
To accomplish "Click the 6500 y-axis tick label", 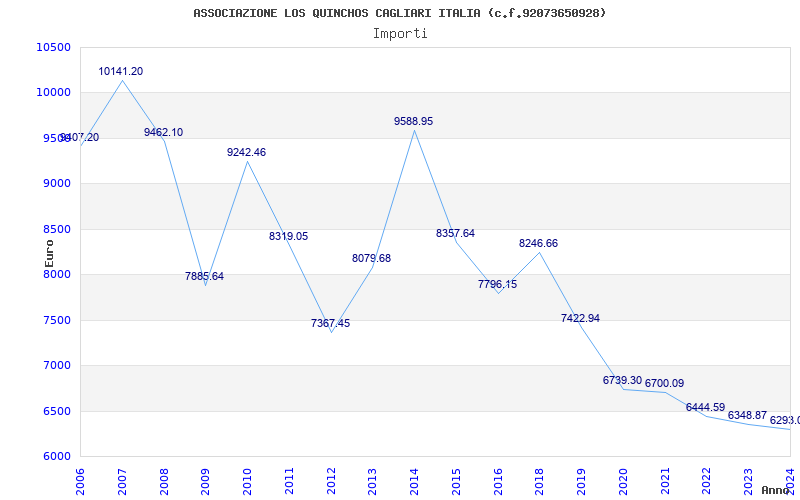I will [57, 411].
